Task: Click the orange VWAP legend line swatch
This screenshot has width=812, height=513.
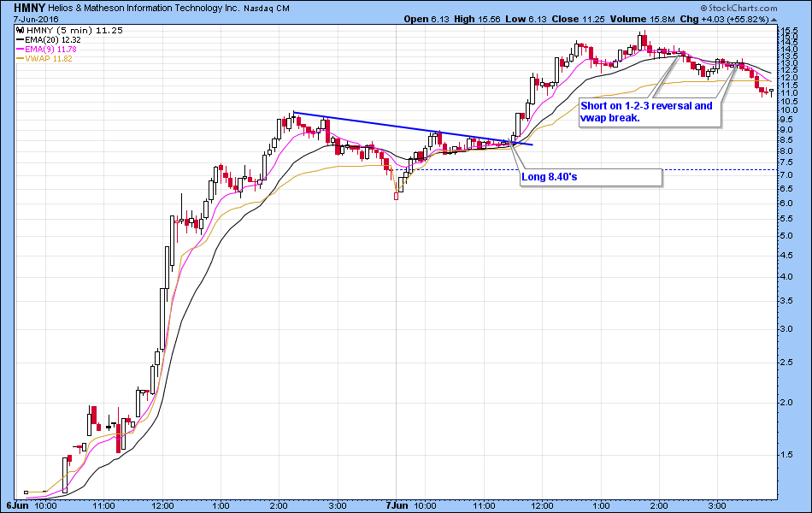Action: coord(21,58)
